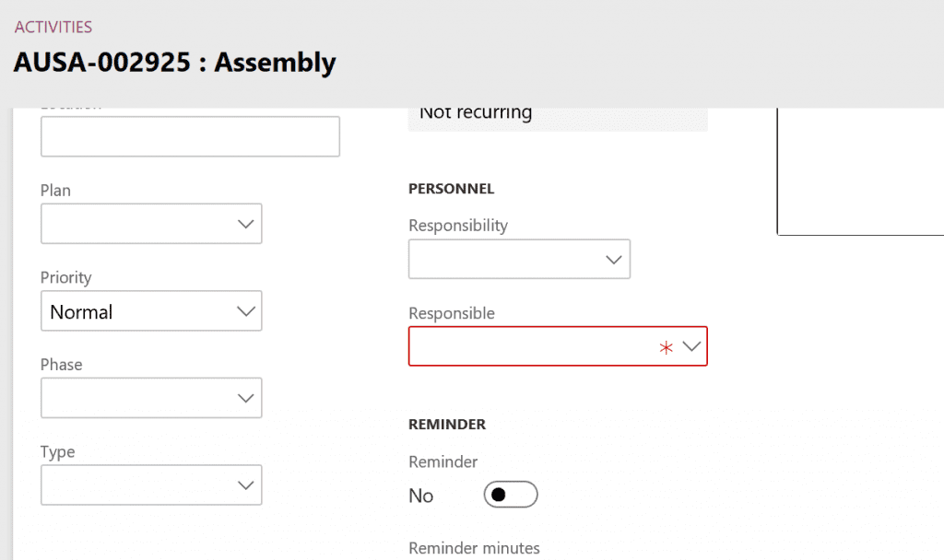This screenshot has width=944, height=560.
Task: Open the Plan dropdown arrow
Action: coord(245,224)
